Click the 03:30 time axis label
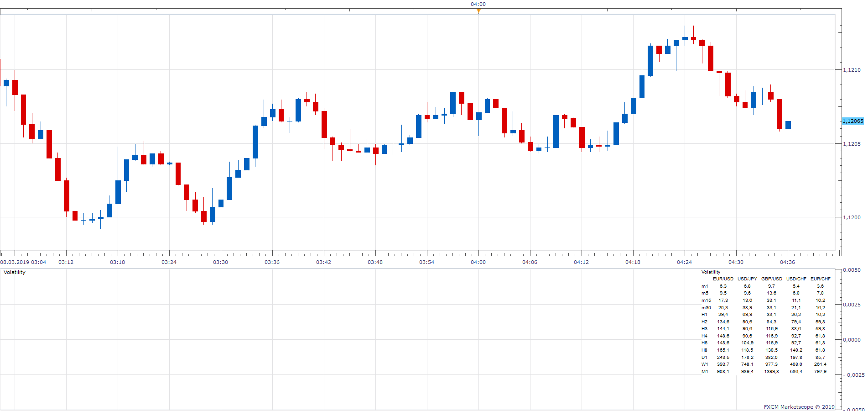 (x=221, y=262)
